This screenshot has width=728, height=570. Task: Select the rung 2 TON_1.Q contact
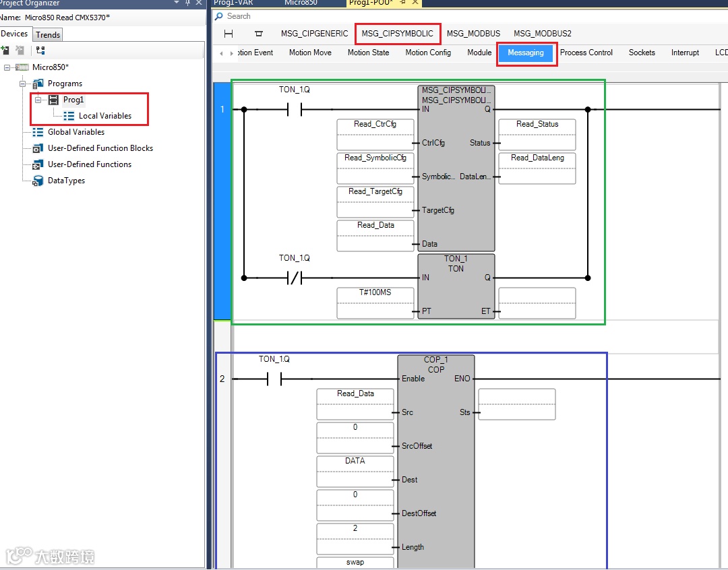point(274,379)
